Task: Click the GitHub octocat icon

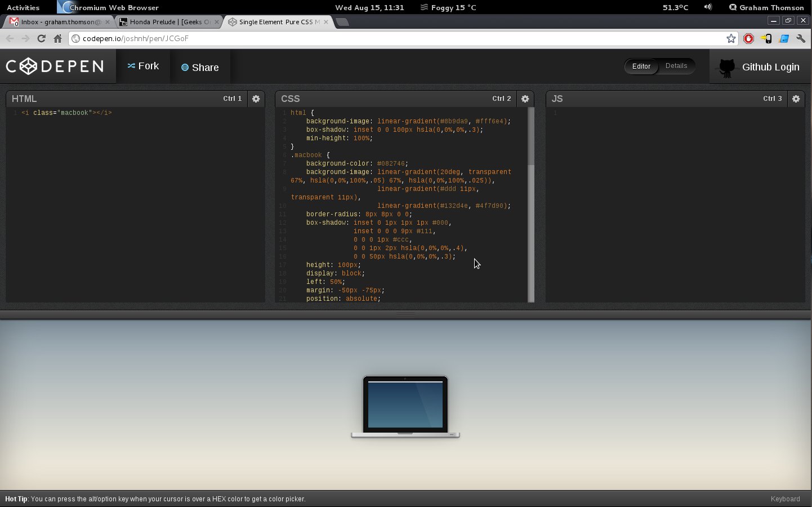Action: coord(727,68)
